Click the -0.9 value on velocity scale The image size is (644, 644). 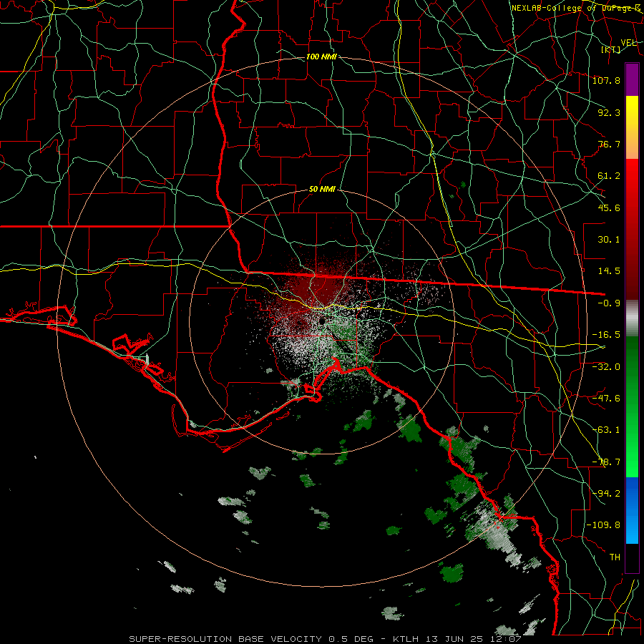(x=609, y=303)
